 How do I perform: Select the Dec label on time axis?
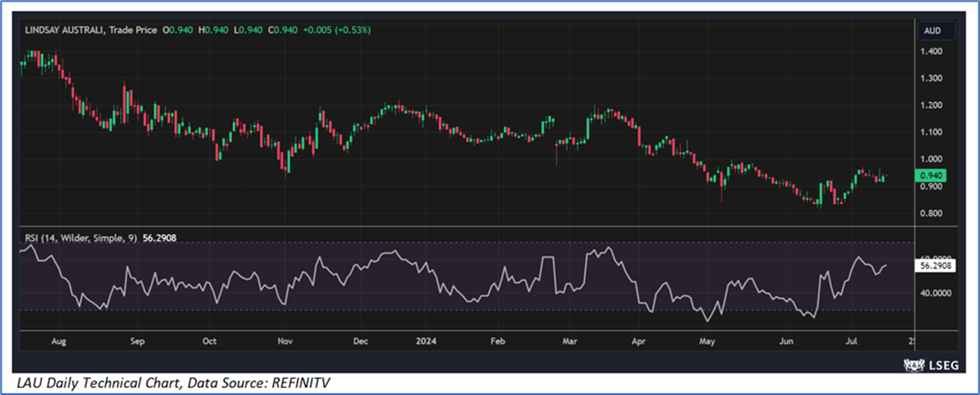[361, 341]
